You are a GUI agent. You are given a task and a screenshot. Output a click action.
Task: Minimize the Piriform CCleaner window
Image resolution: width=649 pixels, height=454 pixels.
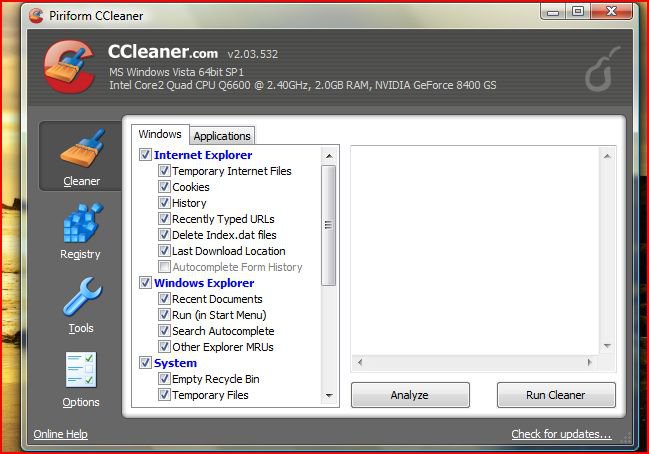pos(553,12)
